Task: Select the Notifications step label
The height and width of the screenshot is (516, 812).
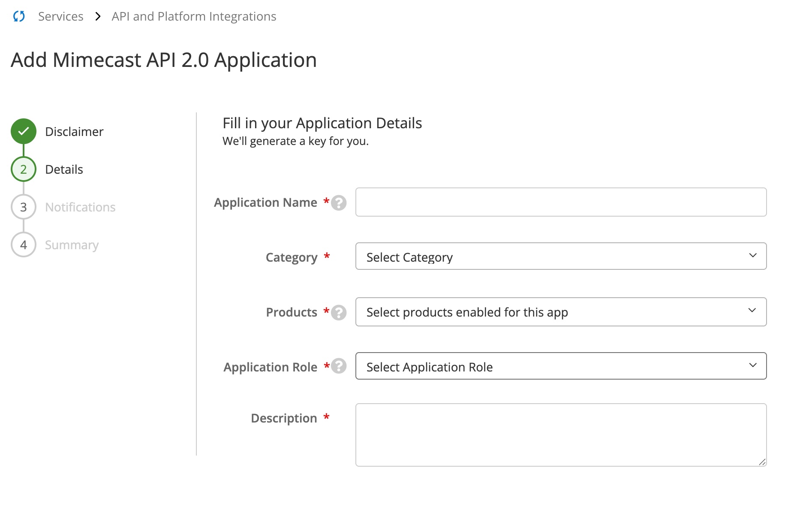Action: click(x=80, y=207)
